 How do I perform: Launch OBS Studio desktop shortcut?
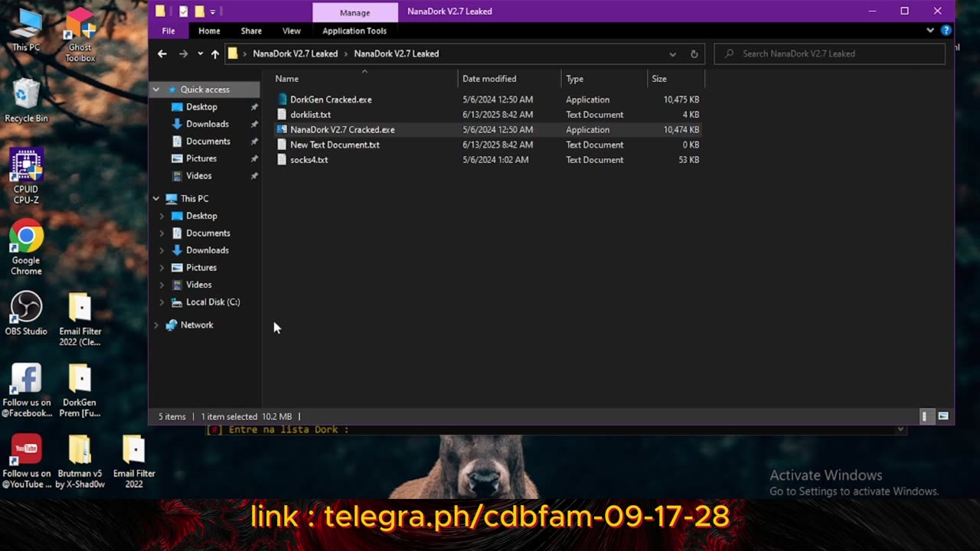click(26, 314)
